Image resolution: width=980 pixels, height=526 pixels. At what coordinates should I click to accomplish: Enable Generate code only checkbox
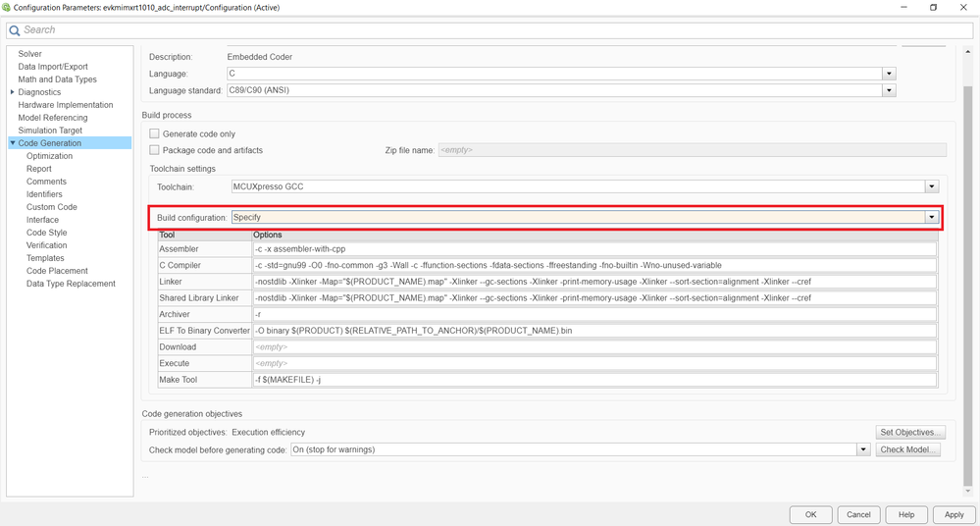[x=154, y=133]
